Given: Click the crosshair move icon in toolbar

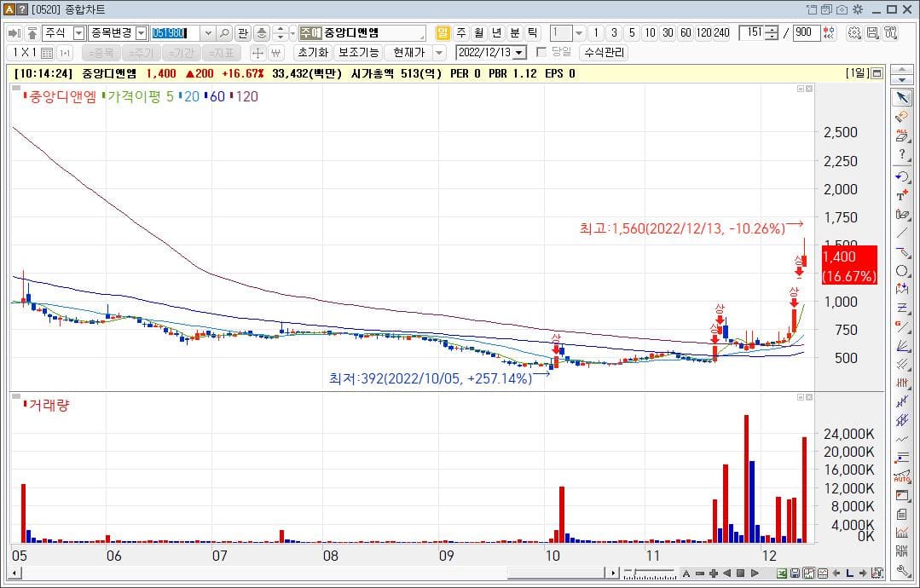Looking at the screenshot, I should point(257,53).
